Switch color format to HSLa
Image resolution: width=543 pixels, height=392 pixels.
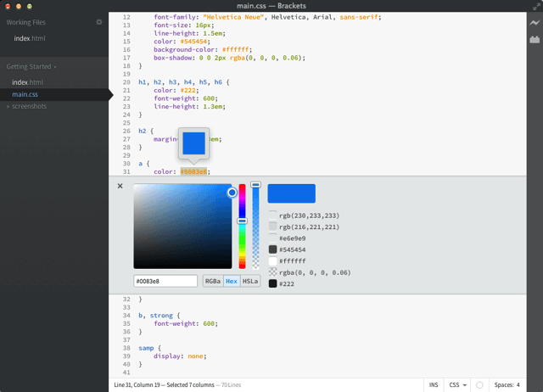250,281
